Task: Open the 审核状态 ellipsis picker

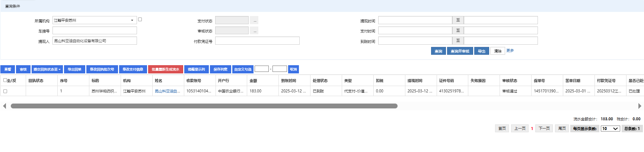Action: tap(254, 31)
